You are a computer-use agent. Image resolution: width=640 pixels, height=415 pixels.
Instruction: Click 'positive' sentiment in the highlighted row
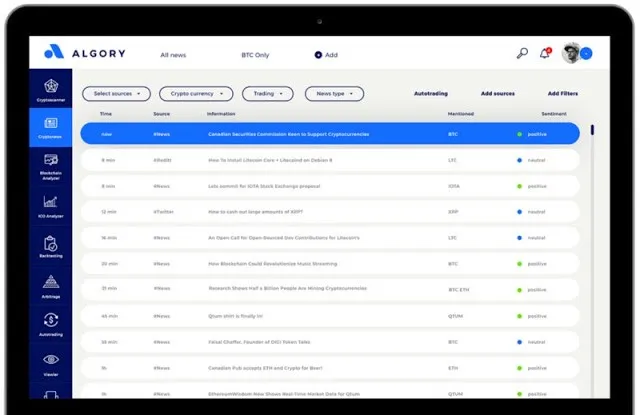pos(537,134)
